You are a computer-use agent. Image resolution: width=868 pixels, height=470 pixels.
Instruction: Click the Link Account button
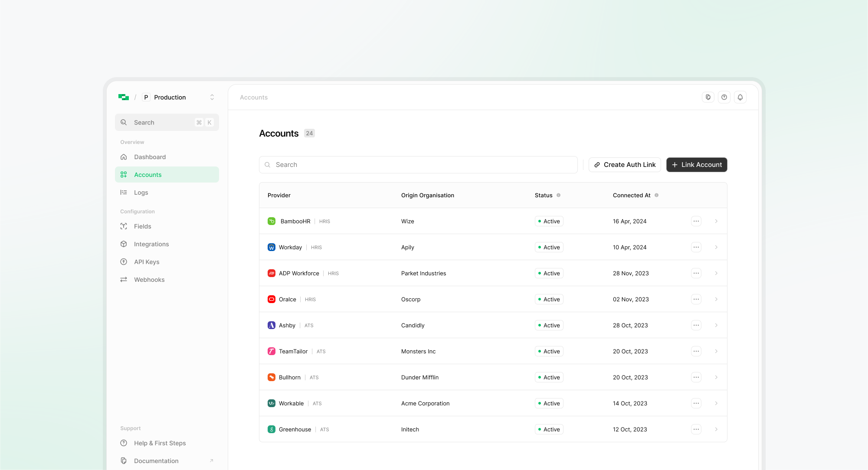coord(696,165)
